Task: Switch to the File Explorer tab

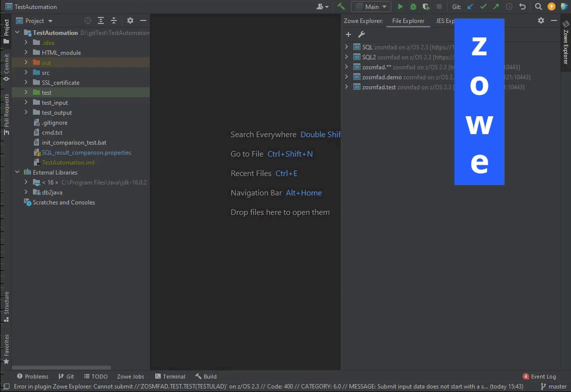Action: (x=408, y=21)
